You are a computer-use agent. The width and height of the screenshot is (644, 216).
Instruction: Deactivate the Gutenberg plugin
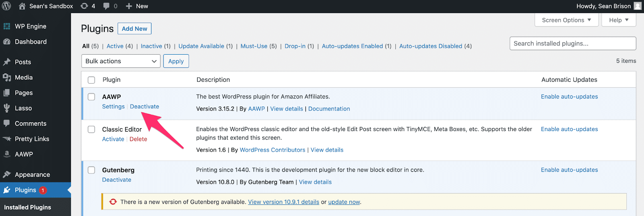(117, 180)
